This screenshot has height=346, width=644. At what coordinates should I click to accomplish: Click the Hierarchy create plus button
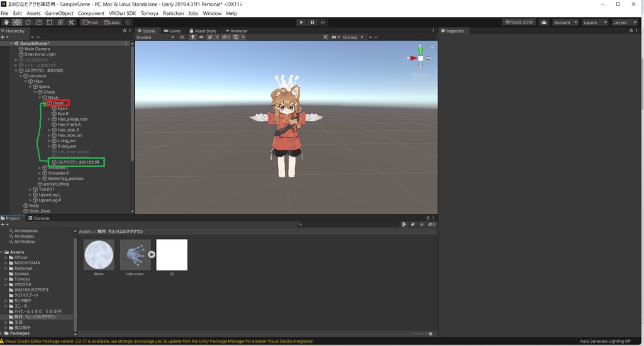(4, 37)
